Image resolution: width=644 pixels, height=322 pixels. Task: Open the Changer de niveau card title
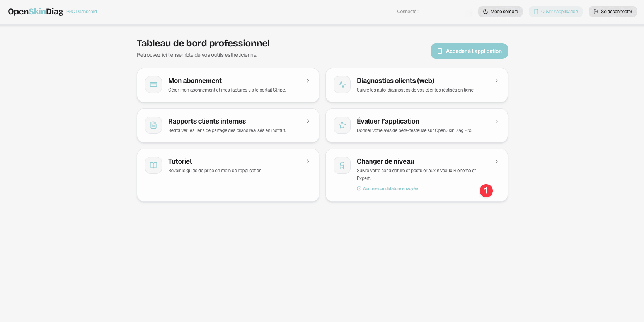click(385, 161)
